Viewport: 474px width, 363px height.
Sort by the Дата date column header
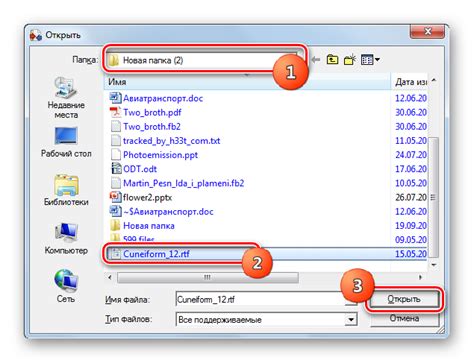point(410,82)
